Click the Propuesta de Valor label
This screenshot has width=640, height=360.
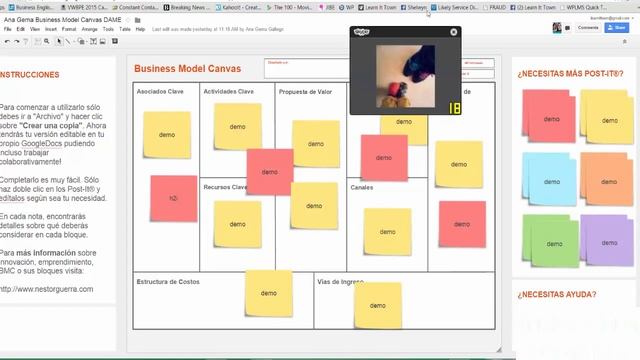click(305, 92)
